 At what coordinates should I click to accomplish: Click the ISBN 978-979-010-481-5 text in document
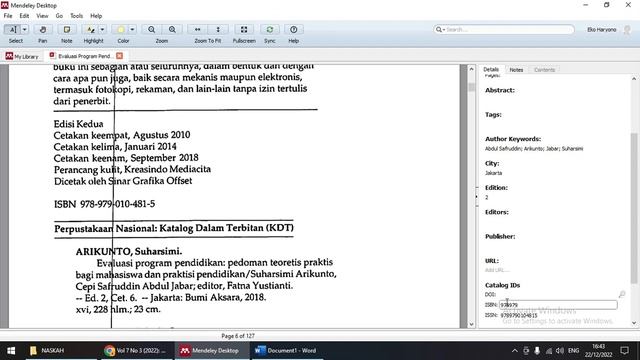click(x=104, y=204)
